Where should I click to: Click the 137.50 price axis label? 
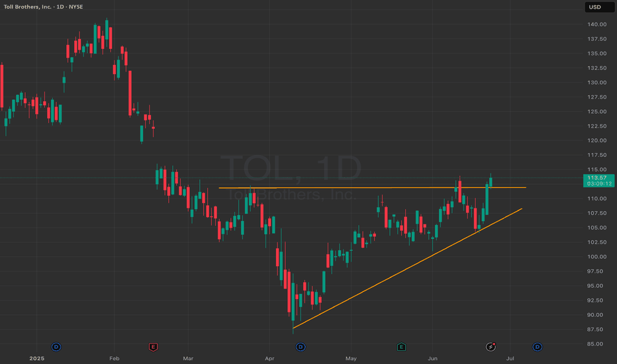pyautogui.click(x=596, y=39)
